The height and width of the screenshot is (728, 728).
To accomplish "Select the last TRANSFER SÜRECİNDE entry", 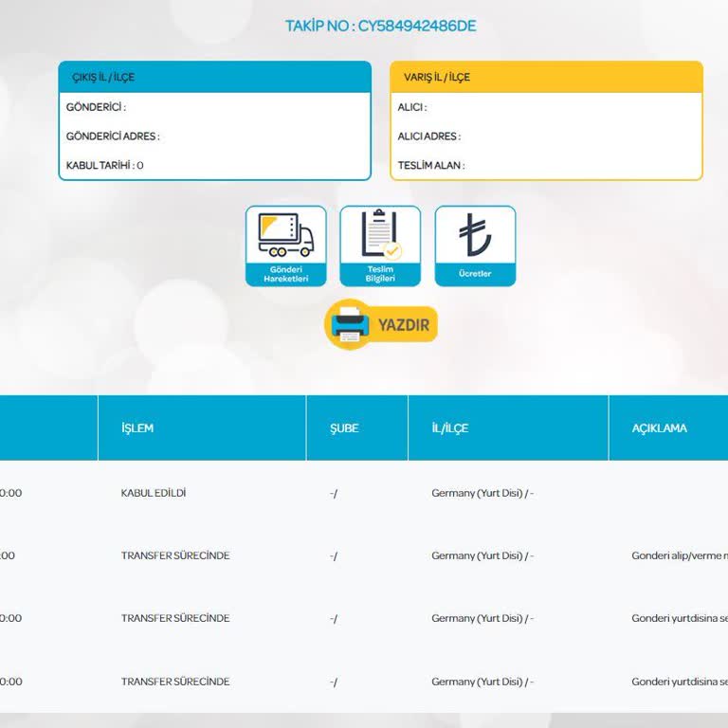I will [175, 682].
